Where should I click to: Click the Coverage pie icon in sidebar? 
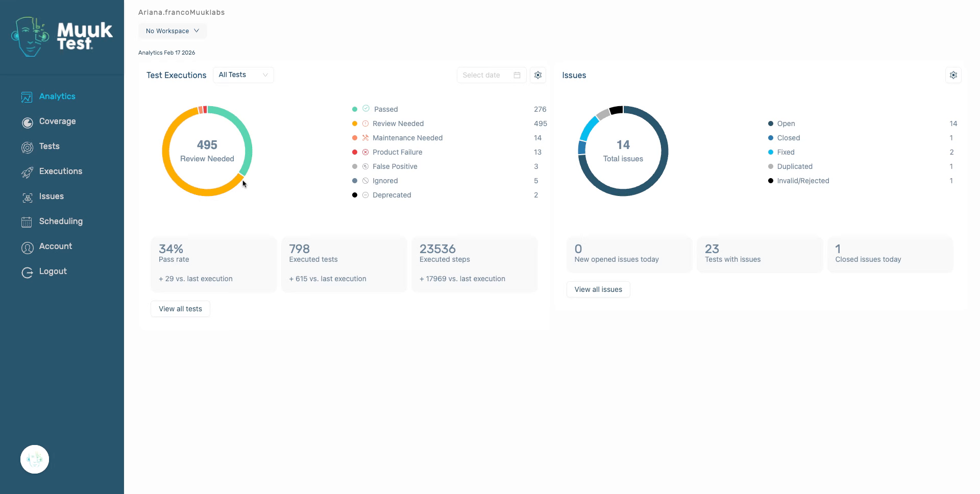click(x=27, y=122)
